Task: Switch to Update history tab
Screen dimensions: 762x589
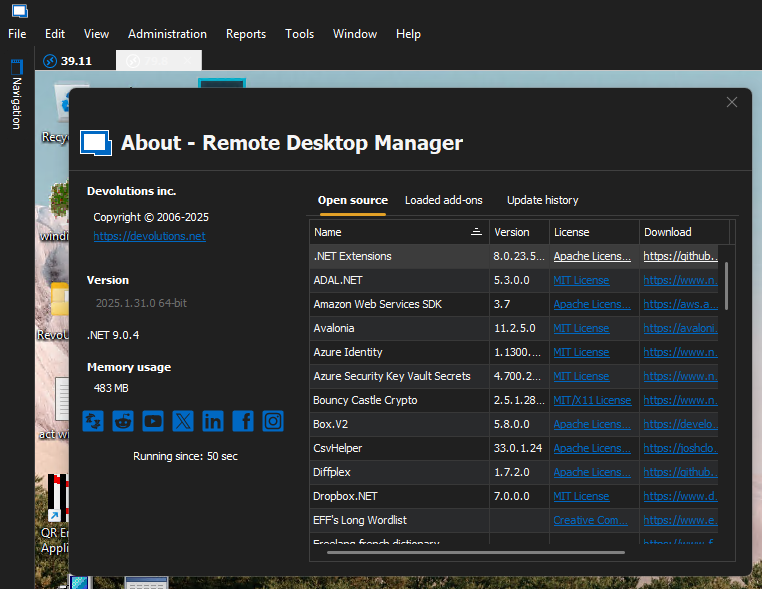Action: (x=542, y=200)
